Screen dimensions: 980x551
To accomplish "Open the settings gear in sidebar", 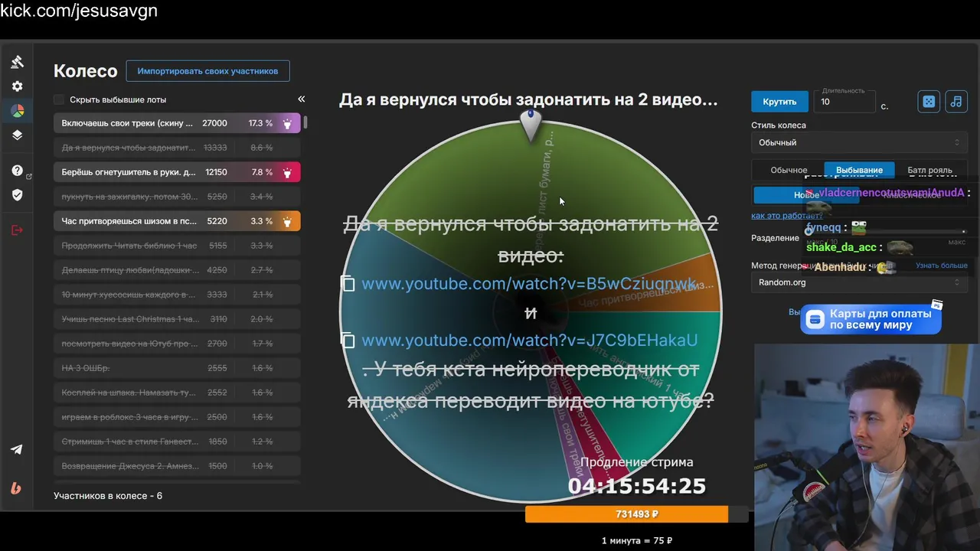I will 17,86.
